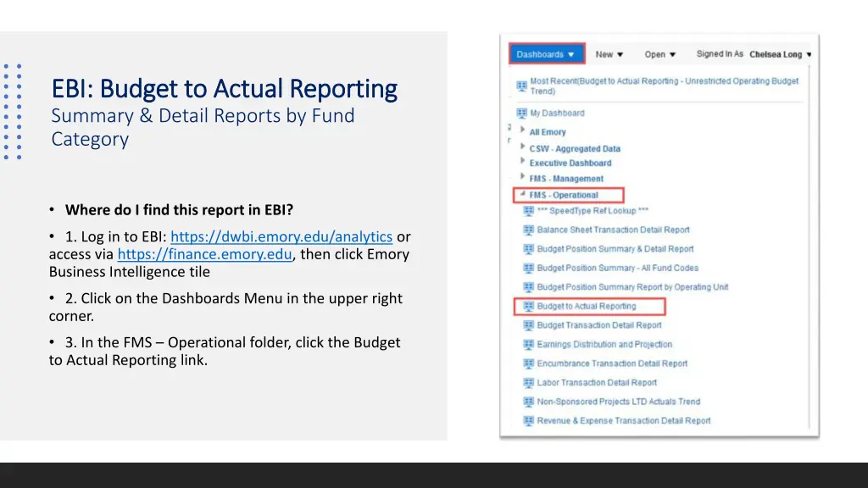The width and height of the screenshot is (868, 488).
Task: Open Budget Transaction Detail Report
Action: click(599, 325)
